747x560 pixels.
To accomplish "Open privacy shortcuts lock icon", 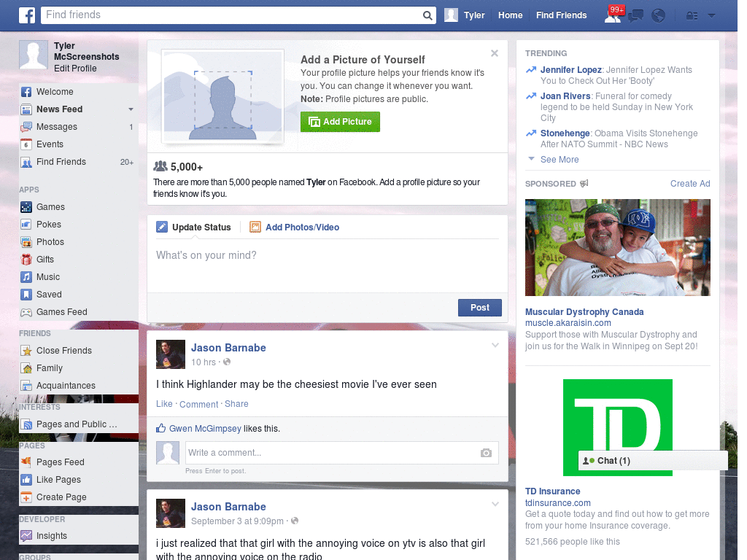I will coord(692,16).
